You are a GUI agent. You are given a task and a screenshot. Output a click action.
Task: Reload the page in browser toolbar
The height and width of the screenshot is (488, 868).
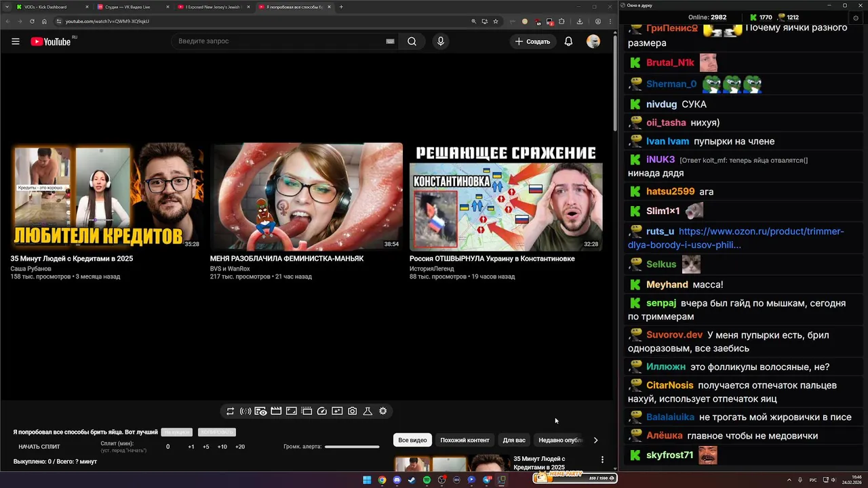[x=32, y=21]
